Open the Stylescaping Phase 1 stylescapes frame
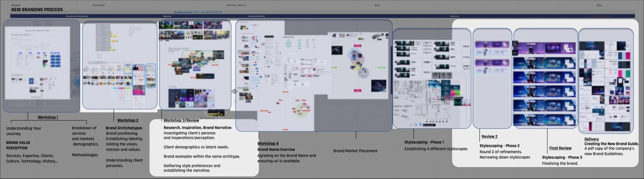644x179 pixels. [432, 78]
